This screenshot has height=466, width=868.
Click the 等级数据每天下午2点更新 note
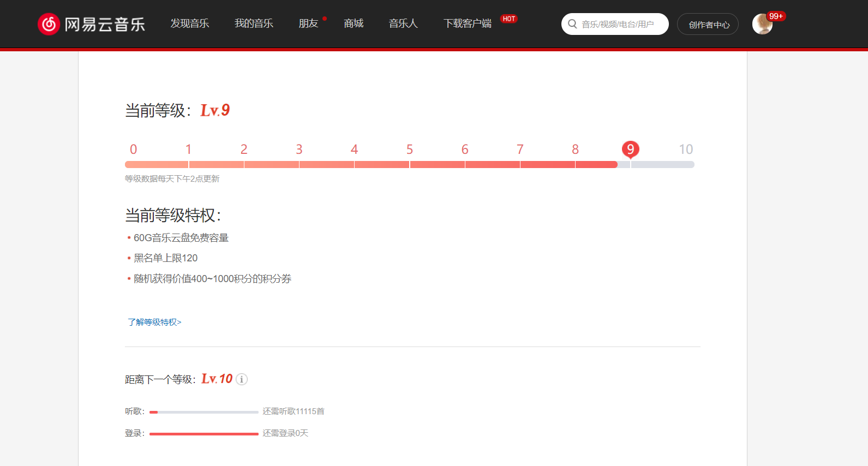(x=172, y=179)
